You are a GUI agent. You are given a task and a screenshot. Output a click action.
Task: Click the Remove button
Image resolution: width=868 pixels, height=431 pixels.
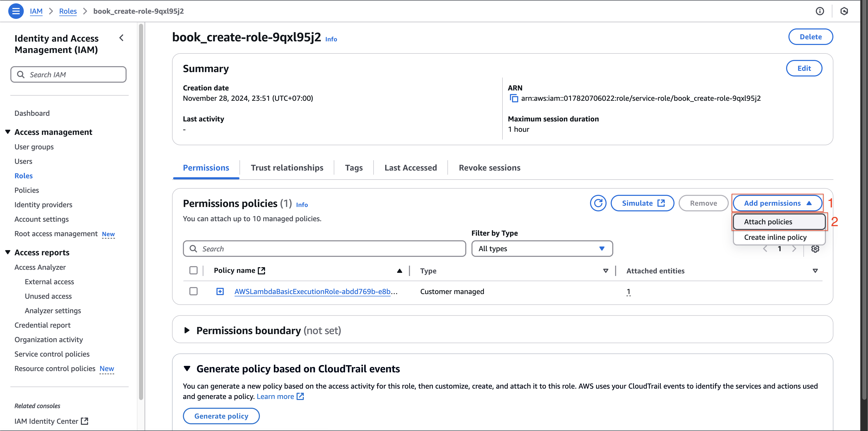[703, 203]
